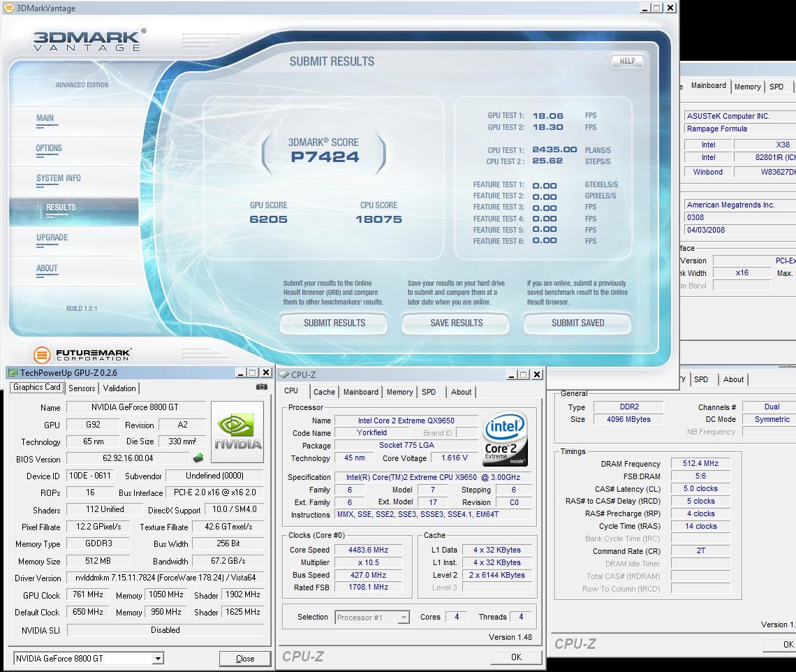
Task: Click the Core Voltage value 1.616 V
Action: [454, 458]
